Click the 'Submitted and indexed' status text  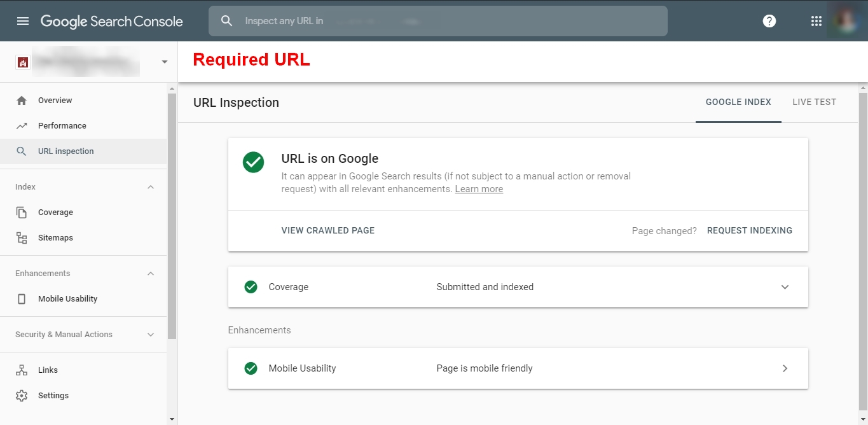pos(485,287)
